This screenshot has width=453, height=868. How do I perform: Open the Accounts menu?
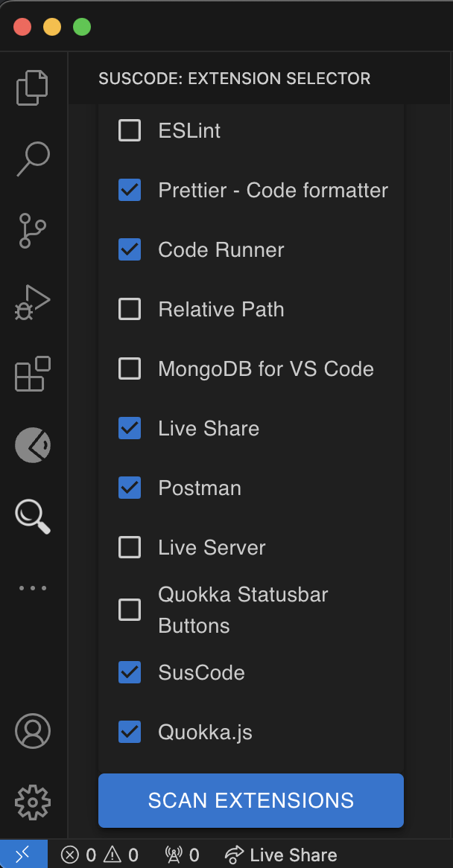(x=33, y=731)
